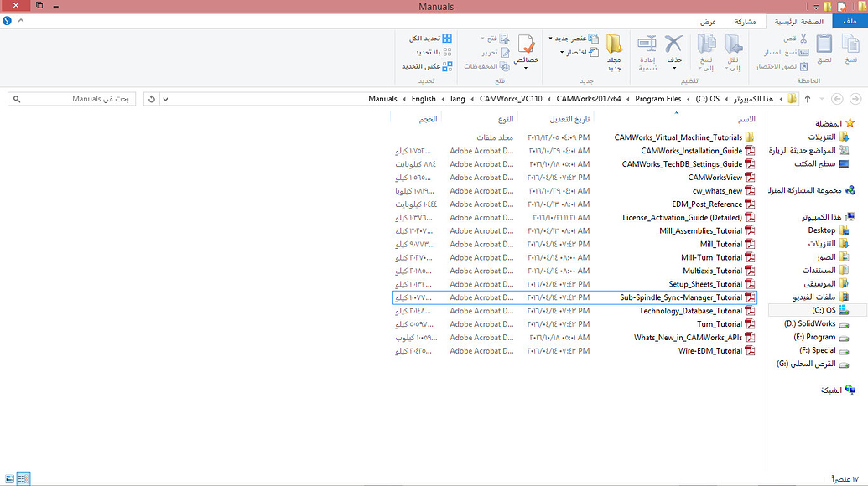This screenshot has height=486, width=868.
Task: Sort by the Size (الحجم) column header
Action: tap(428, 119)
